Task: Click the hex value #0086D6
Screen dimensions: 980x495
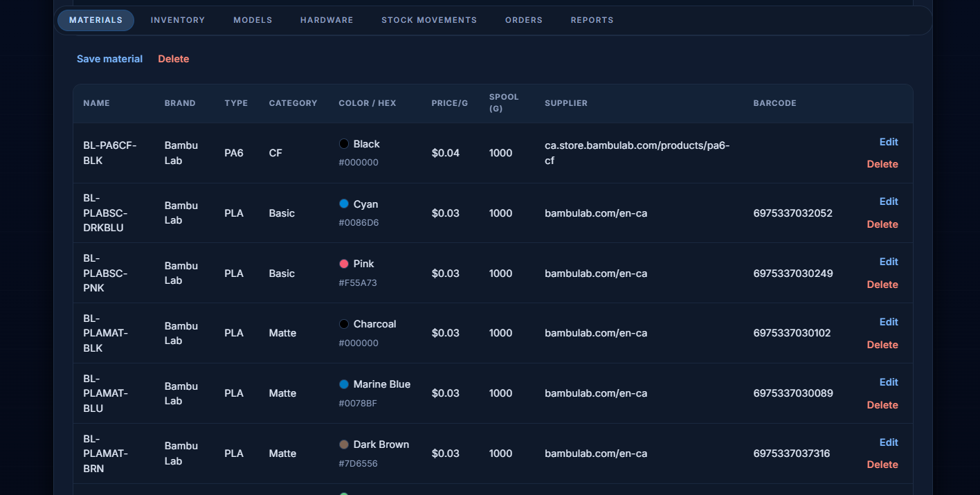Action: (x=359, y=223)
